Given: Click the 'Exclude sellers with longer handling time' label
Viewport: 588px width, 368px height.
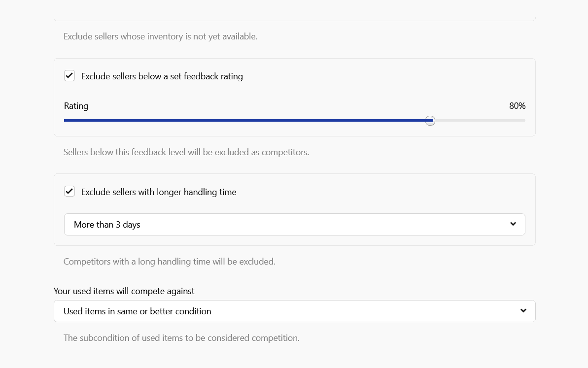Looking at the screenshot, I should tap(159, 192).
